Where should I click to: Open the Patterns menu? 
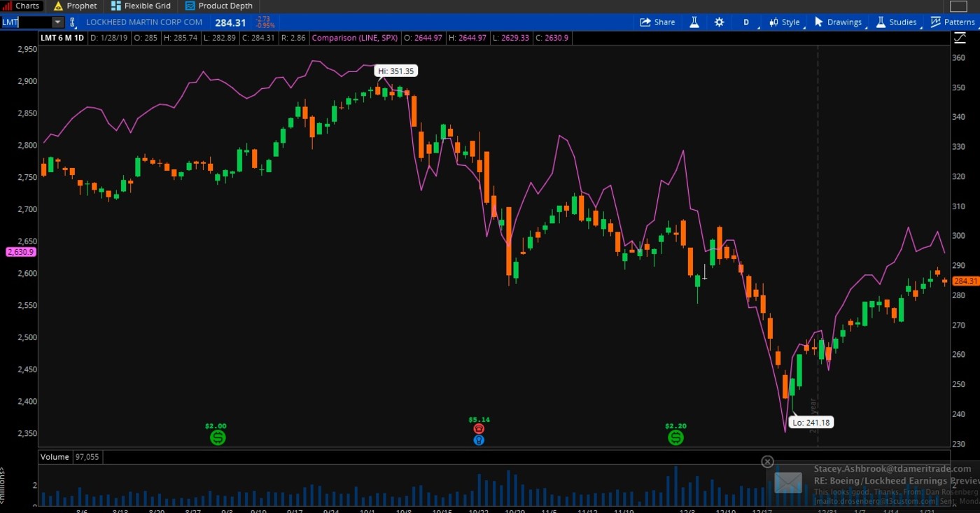point(953,22)
